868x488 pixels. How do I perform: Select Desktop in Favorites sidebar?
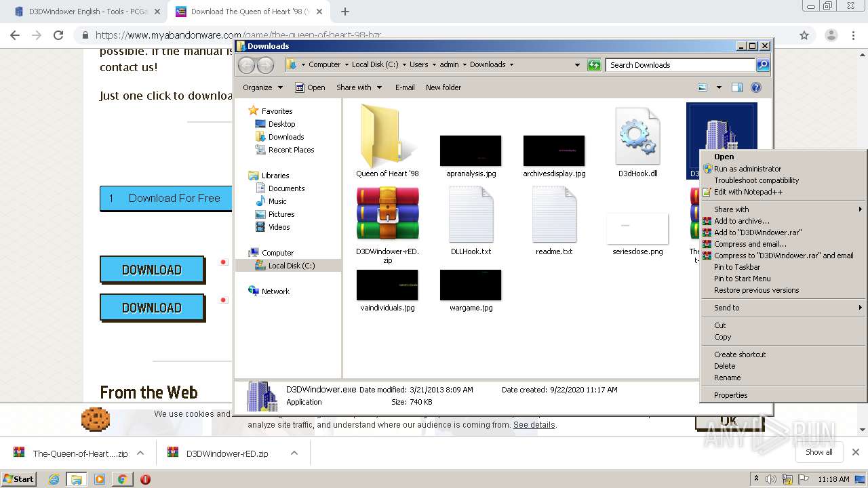click(x=281, y=124)
